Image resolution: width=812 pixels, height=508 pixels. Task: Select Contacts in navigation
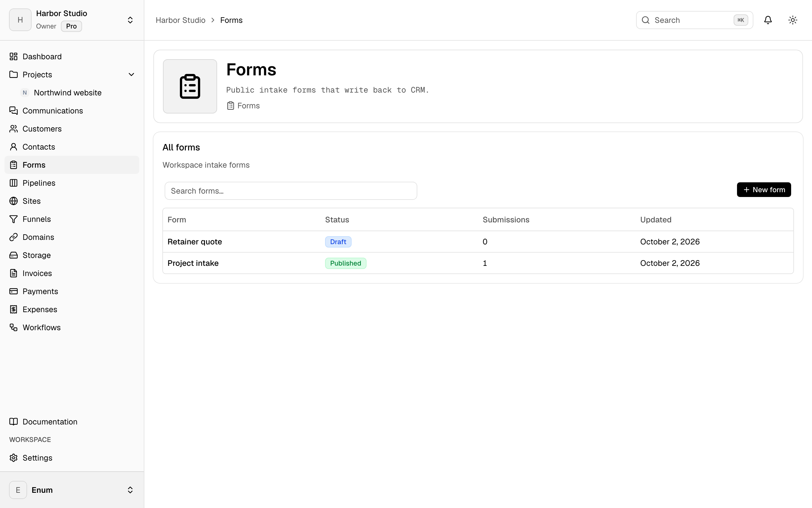point(72,147)
